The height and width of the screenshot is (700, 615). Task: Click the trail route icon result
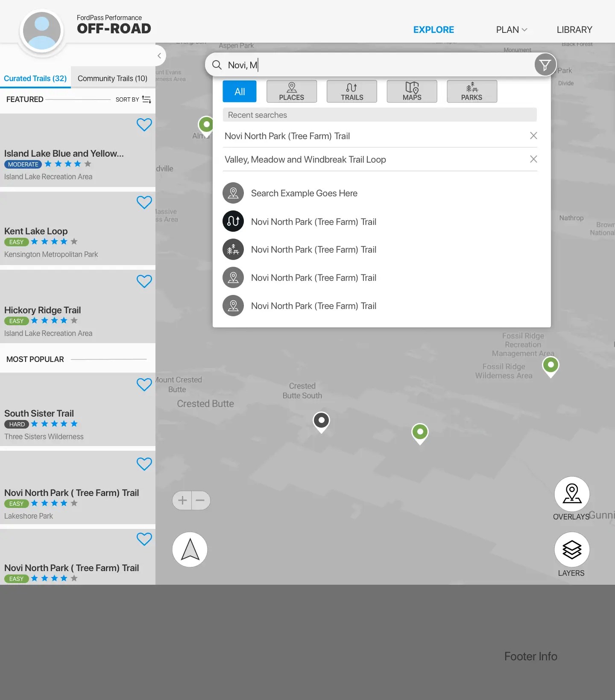[x=233, y=221]
